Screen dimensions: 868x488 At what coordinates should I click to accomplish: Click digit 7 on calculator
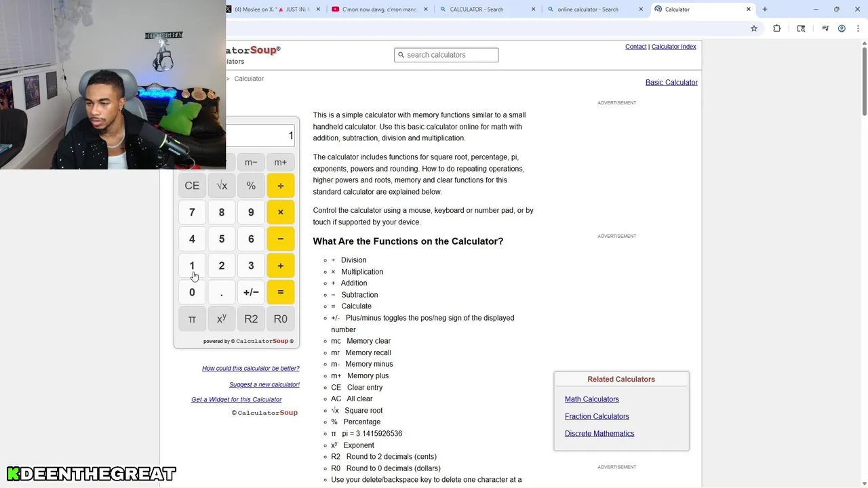(x=192, y=212)
